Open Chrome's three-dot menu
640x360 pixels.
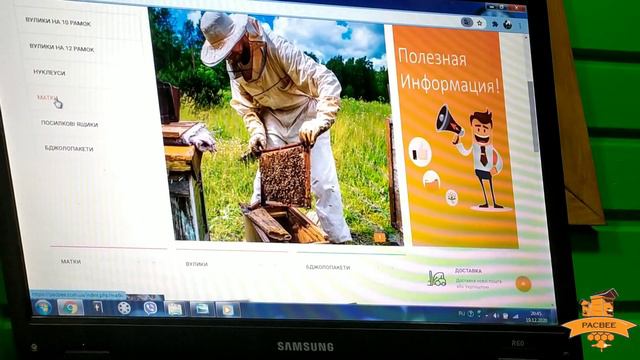520,25
